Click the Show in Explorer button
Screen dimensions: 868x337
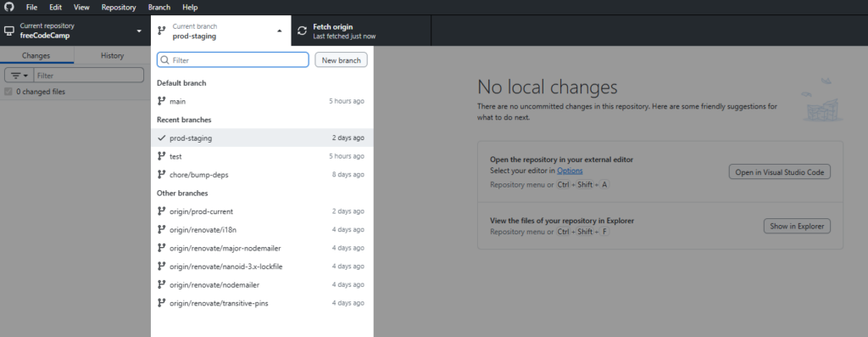797,226
